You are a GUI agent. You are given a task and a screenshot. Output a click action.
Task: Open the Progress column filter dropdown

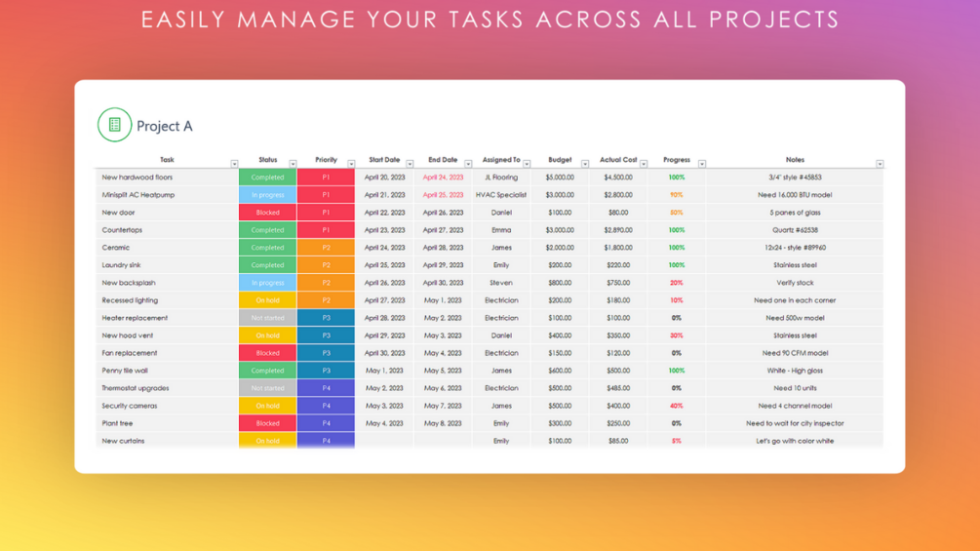click(702, 164)
